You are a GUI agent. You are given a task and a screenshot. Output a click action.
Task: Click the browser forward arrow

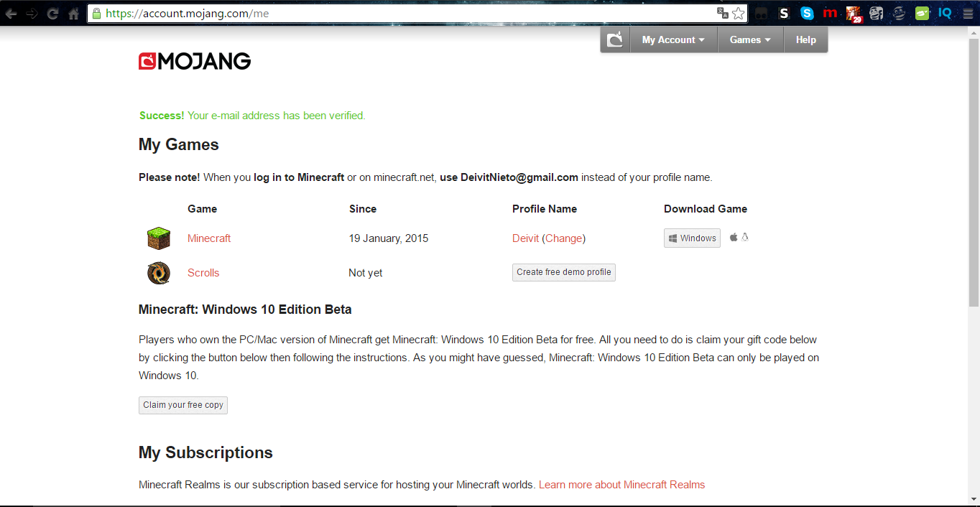[32, 13]
